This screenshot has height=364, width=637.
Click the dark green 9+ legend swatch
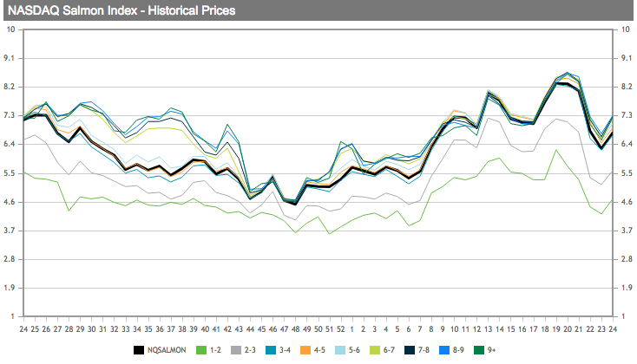click(x=479, y=350)
